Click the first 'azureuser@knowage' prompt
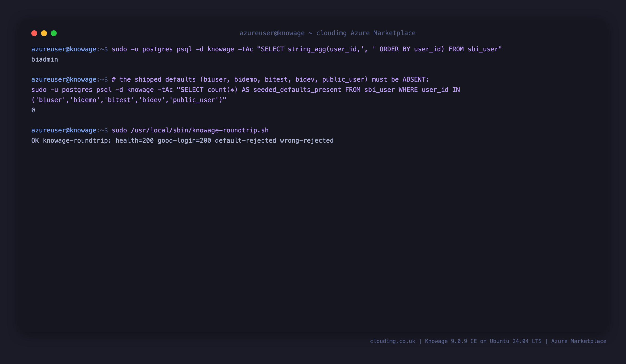 click(x=64, y=49)
